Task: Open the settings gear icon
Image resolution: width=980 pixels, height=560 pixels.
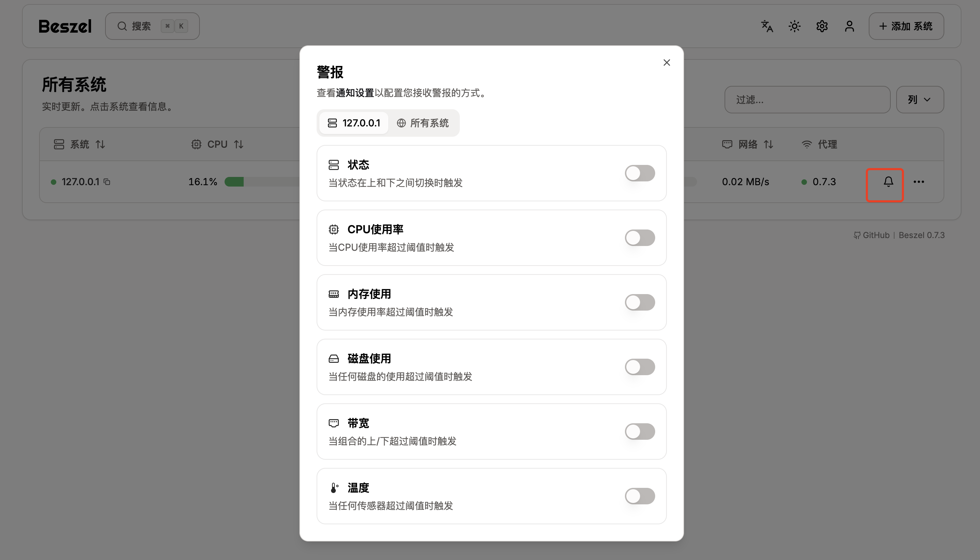Action: pyautogui.click(x=821, y=26)
